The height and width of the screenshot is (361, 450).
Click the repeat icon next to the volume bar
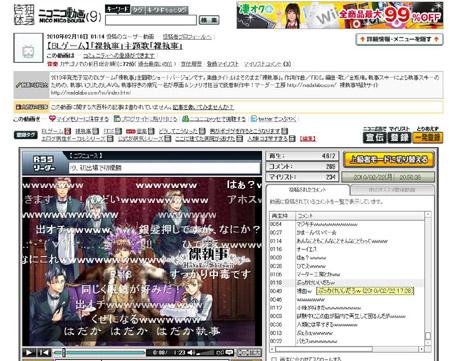[x=220, y=352]
